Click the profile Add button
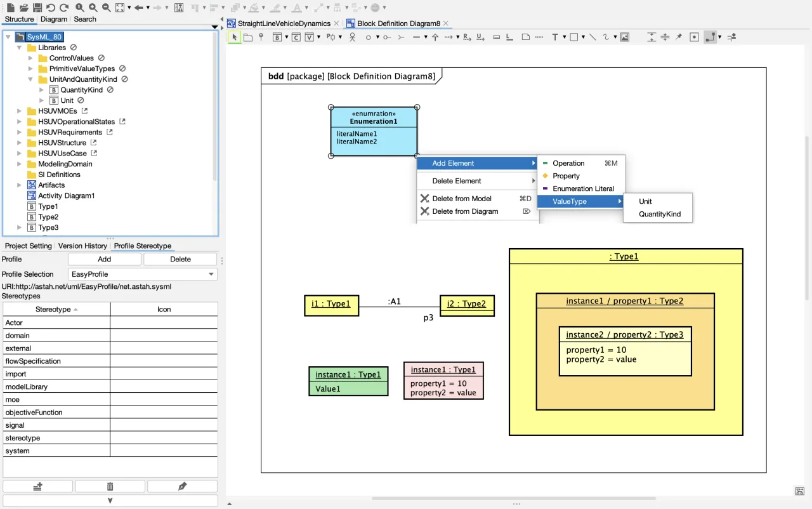Image resolution: width=812 pixels, height=509 pixels. 105,259
